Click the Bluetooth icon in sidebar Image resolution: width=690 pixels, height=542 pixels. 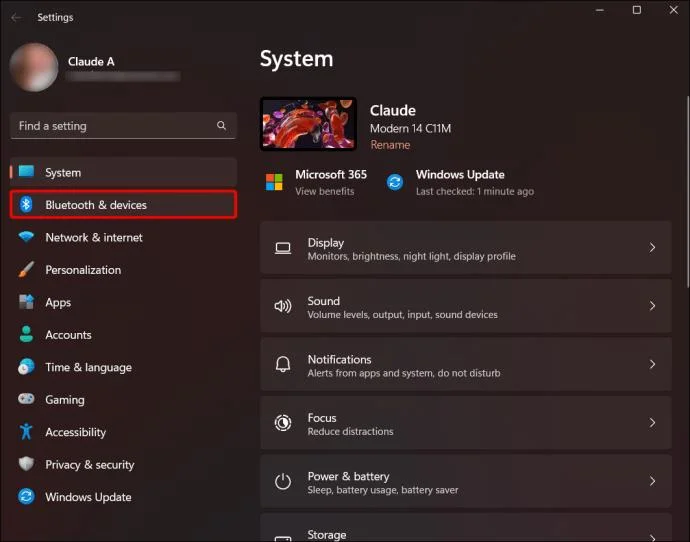pos(26,204)
